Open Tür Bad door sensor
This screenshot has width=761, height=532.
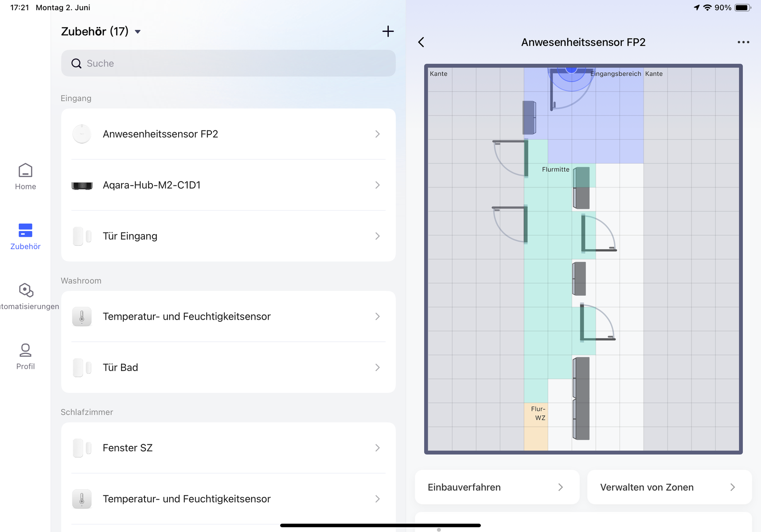click(x=228, y=368)
